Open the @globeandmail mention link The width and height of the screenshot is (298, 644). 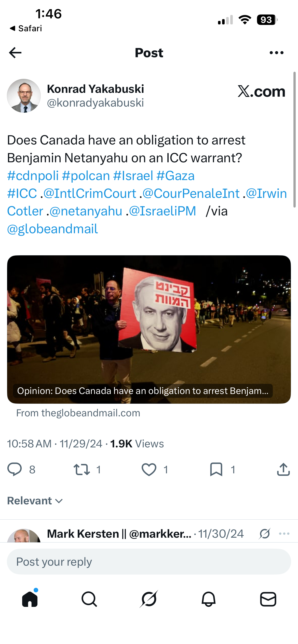(x=52, y=229)
